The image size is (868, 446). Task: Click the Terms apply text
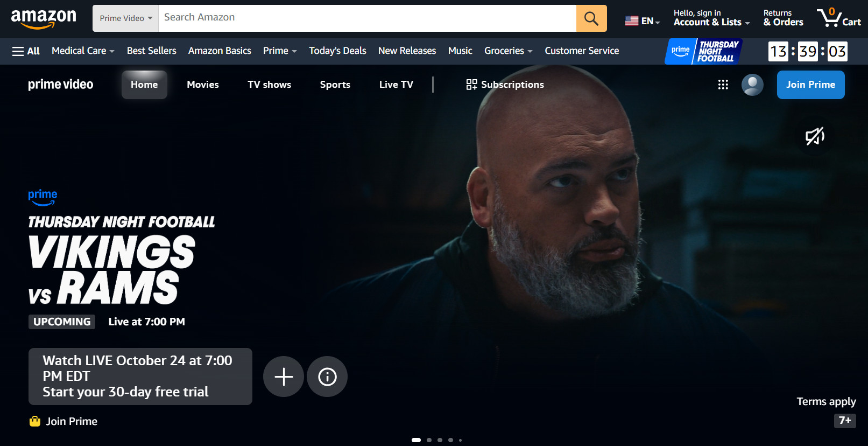826,401
